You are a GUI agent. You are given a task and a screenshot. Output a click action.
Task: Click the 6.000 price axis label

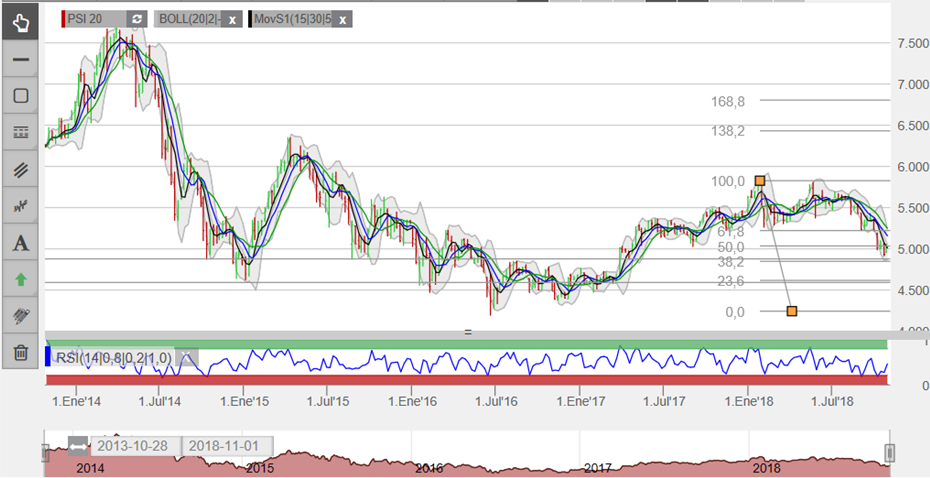pos(913,167)
